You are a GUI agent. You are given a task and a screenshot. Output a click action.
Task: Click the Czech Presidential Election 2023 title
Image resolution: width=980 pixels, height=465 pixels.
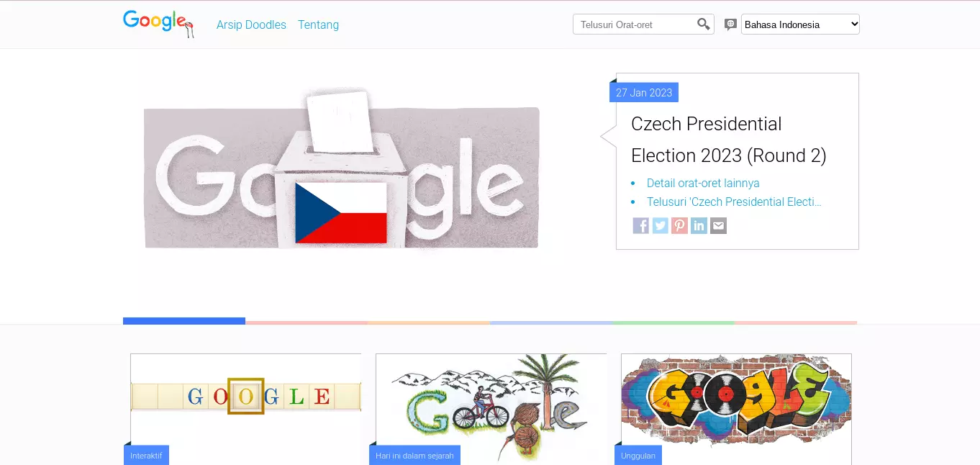click(729, 140)
